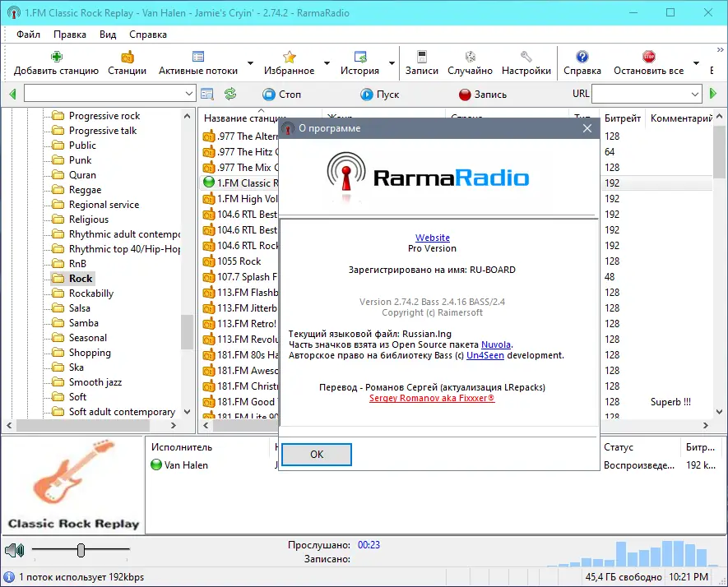728x587 pixels.
Task: Sort by Битрейт column header
Action: [622, 118]
